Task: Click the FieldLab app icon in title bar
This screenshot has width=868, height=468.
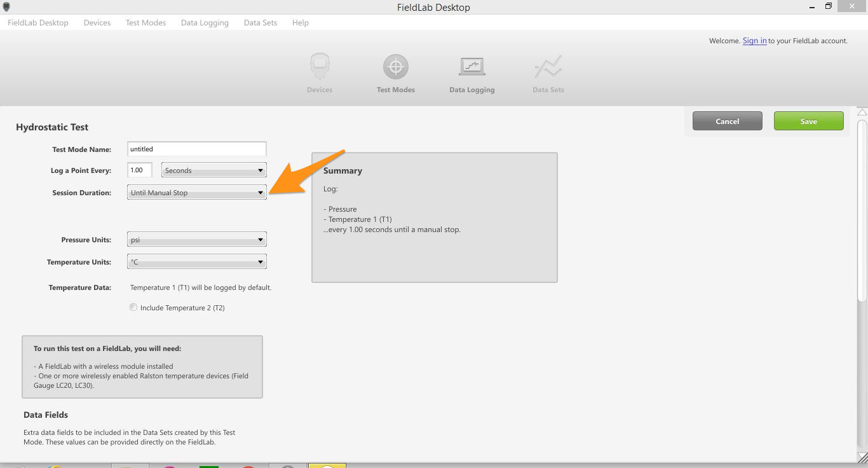Action: coord(6,7)
